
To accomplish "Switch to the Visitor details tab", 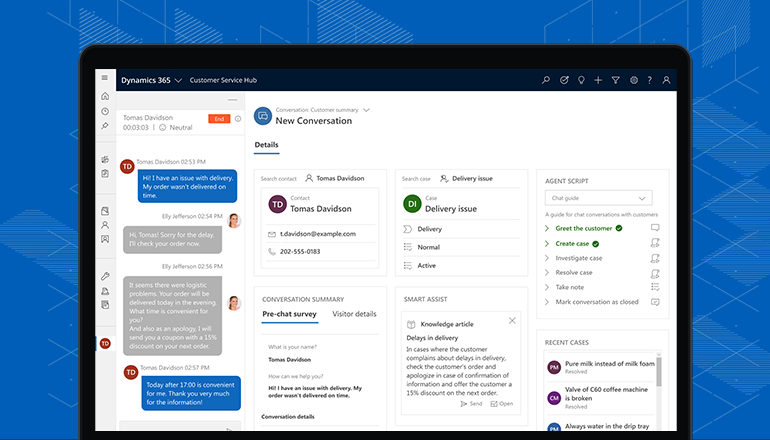I will tap(354, 314).
